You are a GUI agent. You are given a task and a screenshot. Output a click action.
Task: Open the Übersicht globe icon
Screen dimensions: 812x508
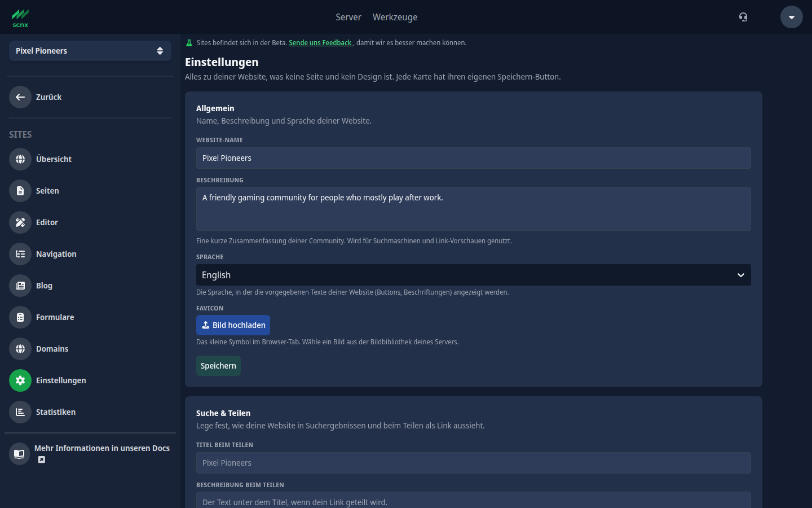[x=20, y=159]
